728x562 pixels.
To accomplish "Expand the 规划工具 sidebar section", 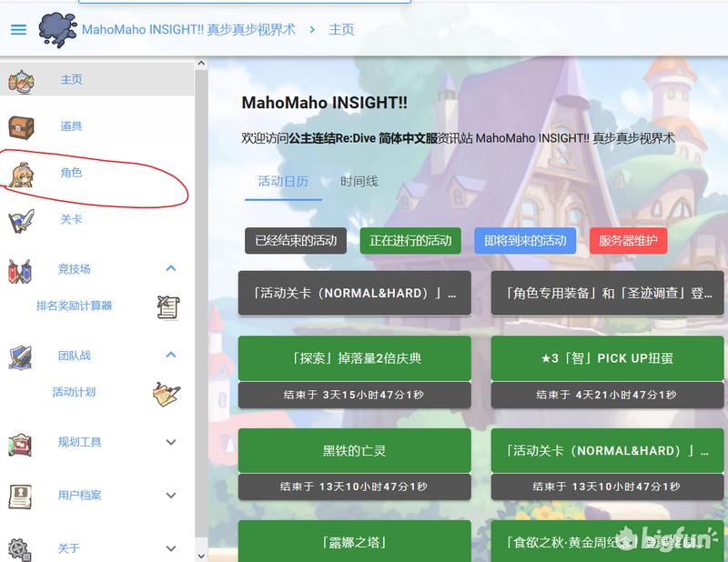I will click(x=171, y=443).
